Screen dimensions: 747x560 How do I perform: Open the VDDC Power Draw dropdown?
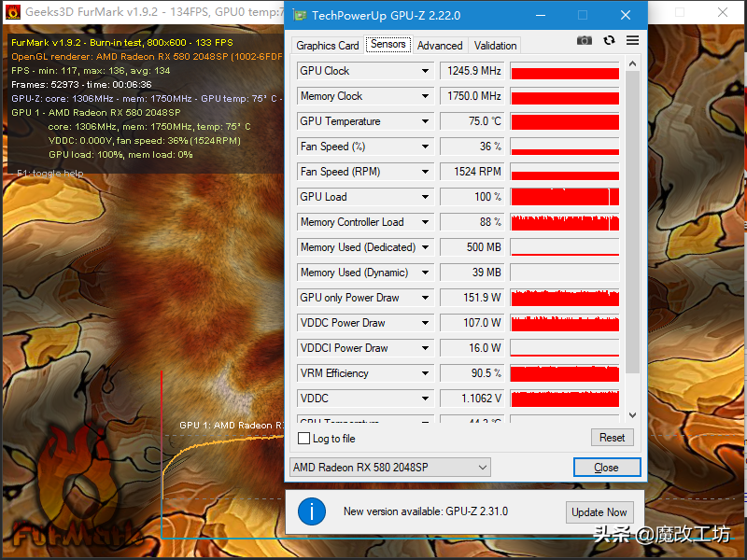(425, 323)
